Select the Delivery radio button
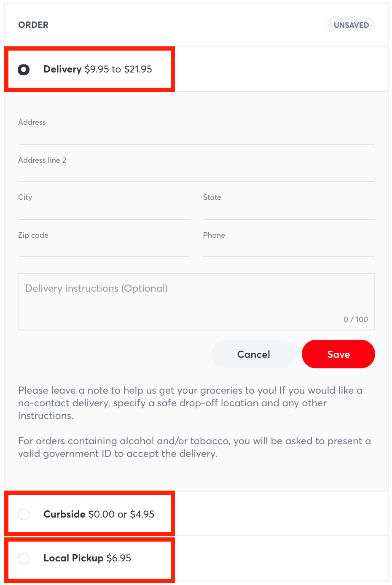The height and width of the screenshot is (585, 392). coord(24,70)
